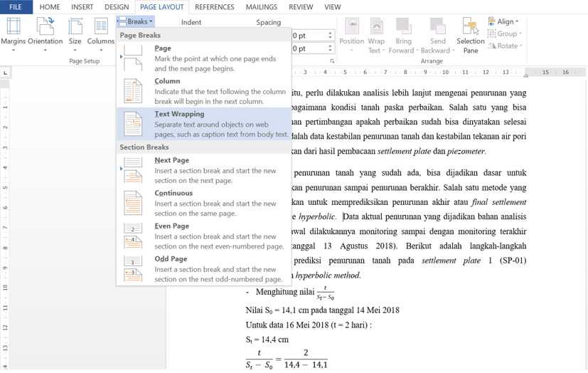Switch to the DESIGN tab

(x=117, y=7)
